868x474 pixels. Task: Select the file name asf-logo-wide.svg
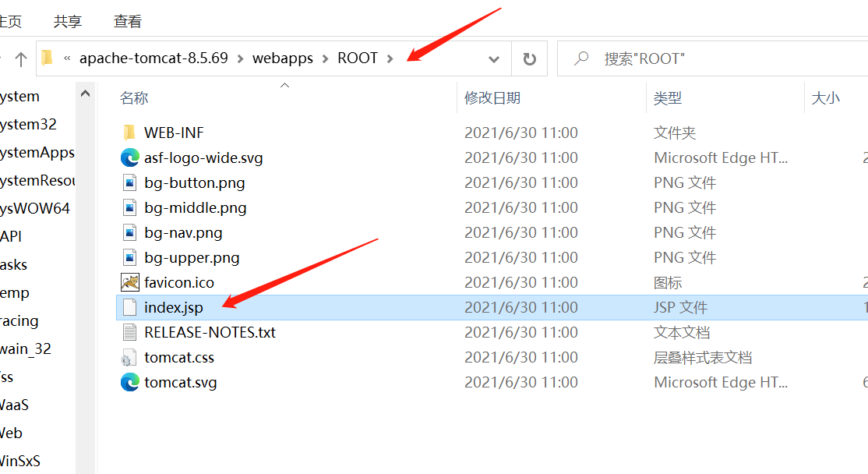203,157
